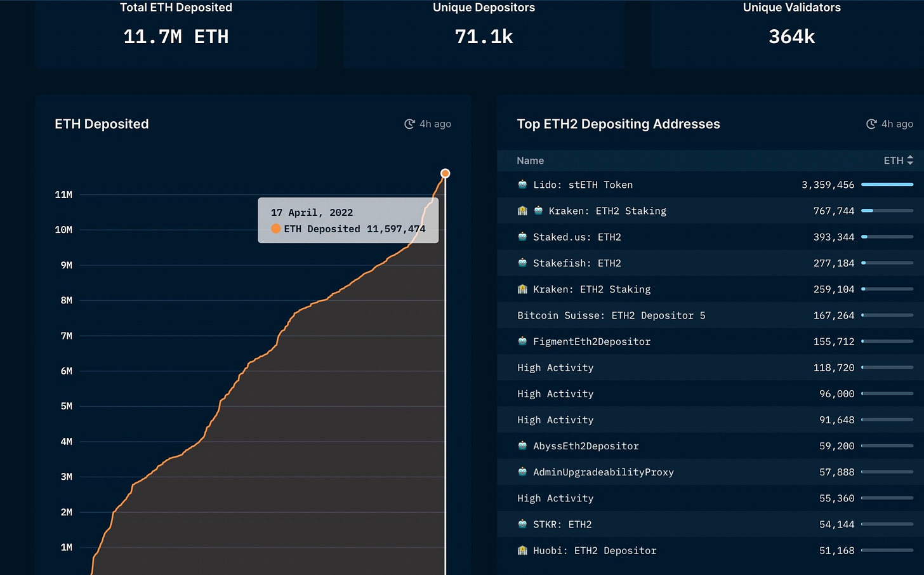The image size is (924, 575).
Task: Click the refresh clock icon on ETH Deposited chart
Action: (410, 124)
